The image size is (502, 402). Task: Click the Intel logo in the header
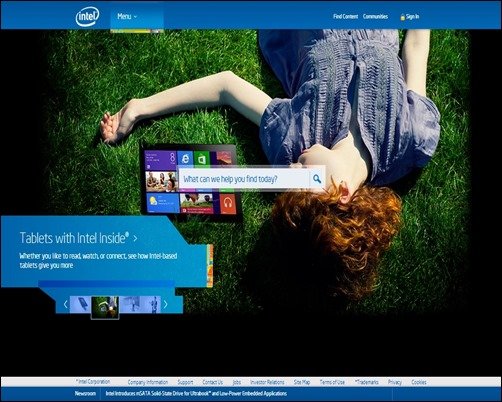point(87,16)
